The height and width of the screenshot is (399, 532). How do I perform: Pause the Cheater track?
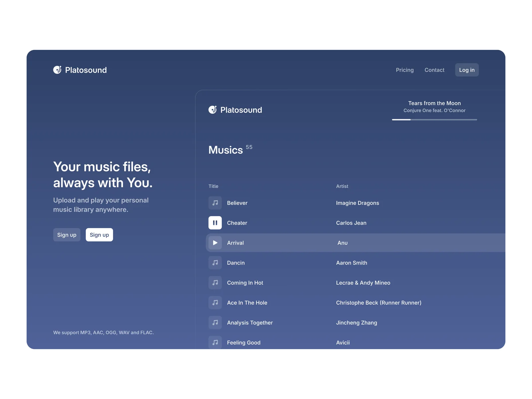point(215,223)
